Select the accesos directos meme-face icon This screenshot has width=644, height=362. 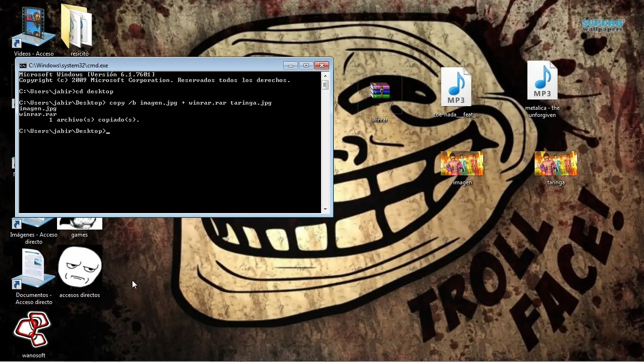click(x=80, y=267)
